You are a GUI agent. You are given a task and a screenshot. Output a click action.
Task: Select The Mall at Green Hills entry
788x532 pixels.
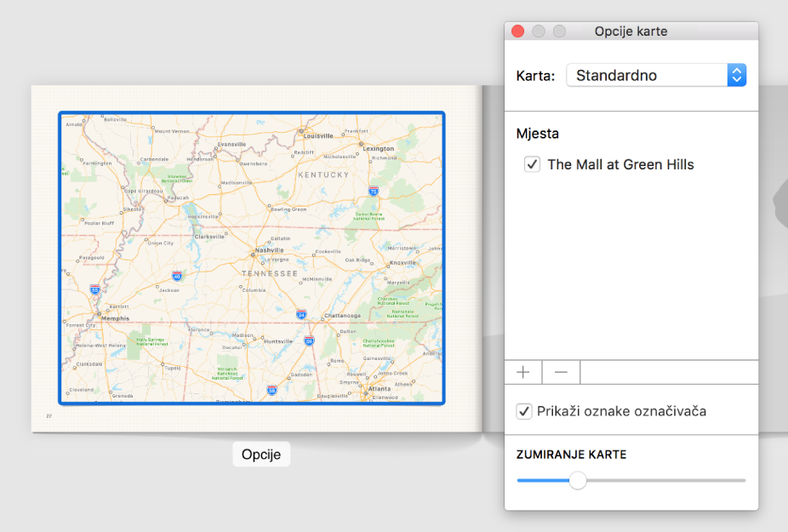pyautogui.click(x=620, y=164)
